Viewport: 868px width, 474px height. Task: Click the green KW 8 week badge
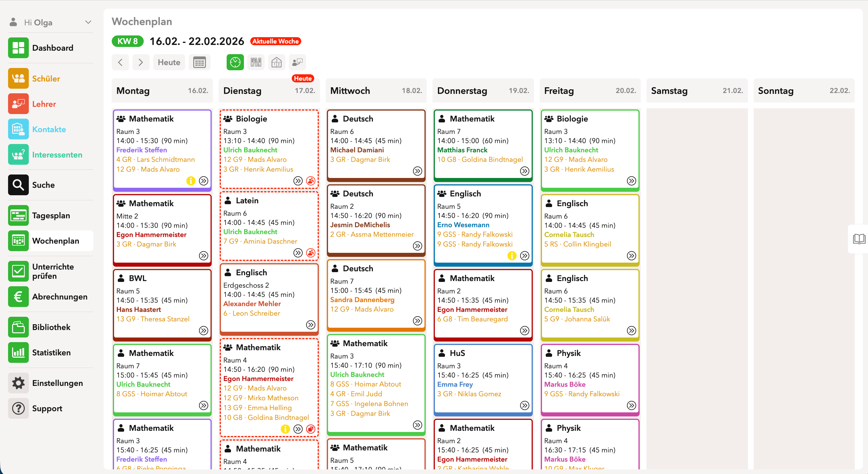click(x=127, y=41)
